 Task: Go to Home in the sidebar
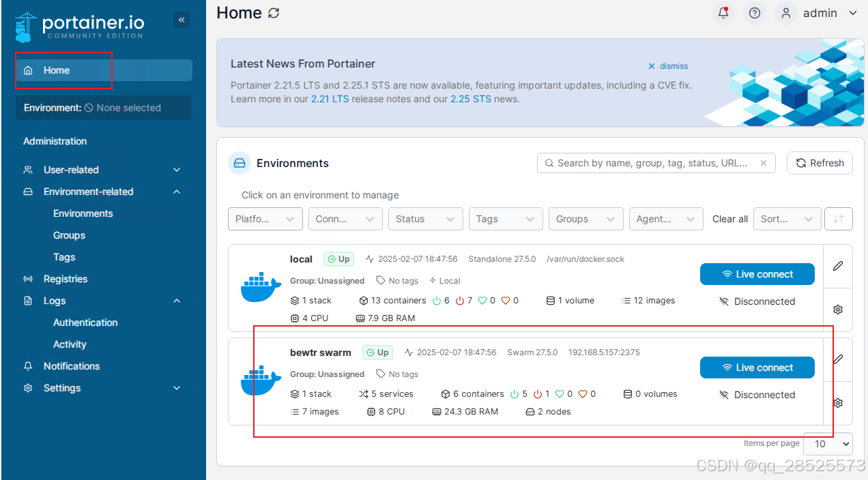pos(104,70)
